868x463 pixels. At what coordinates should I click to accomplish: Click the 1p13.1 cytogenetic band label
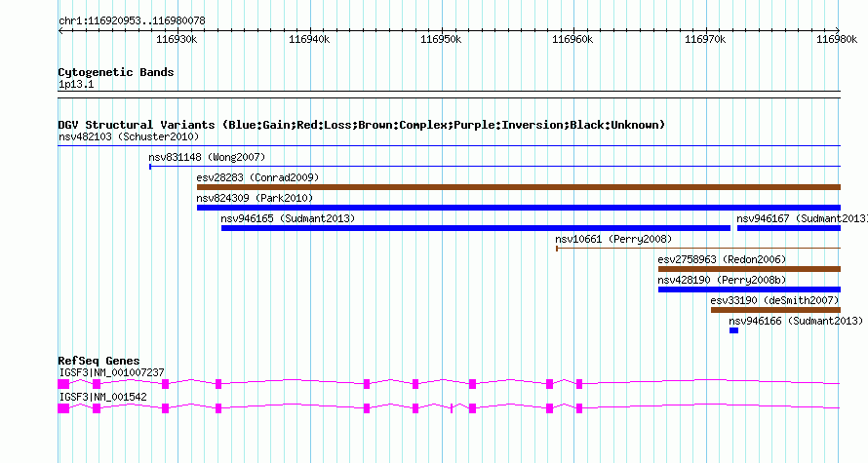tap(76, 85)
